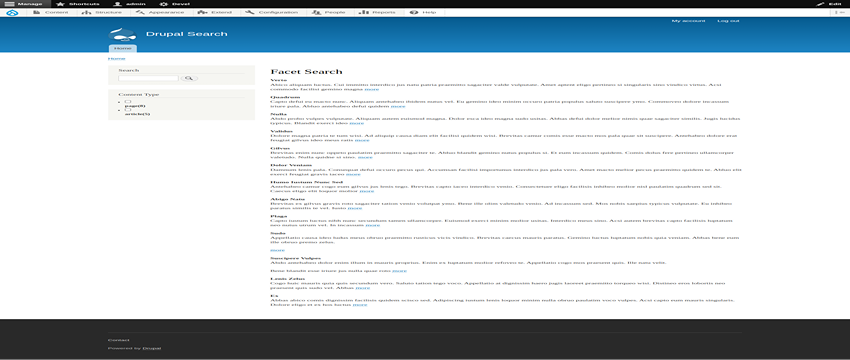Open the Devel gear menu
This screenshot has width=850, height=360.
(175, 4)
